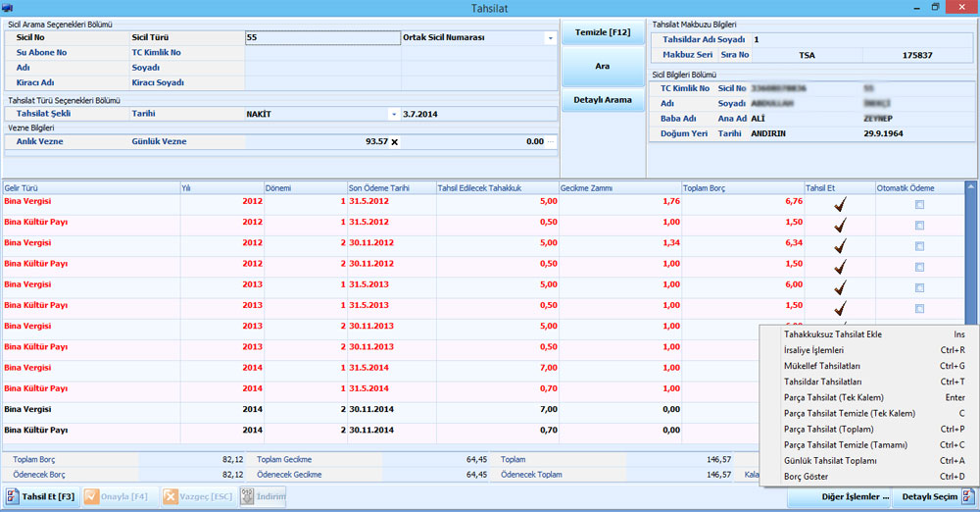Screen dimensions: 980x512
Task: Click the Detaylı Arama button
Action: point(603,99)
